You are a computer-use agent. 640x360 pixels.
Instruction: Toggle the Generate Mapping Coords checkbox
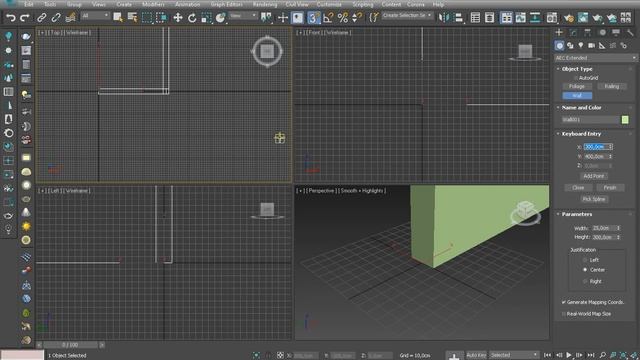coord(564,302)
